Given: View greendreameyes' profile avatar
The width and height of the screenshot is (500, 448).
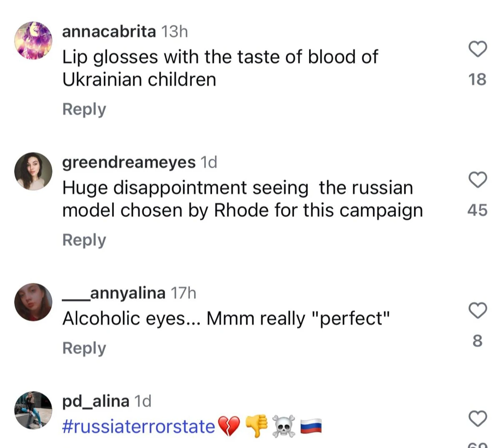Looking at the screenshot, I should pos(33,171).
